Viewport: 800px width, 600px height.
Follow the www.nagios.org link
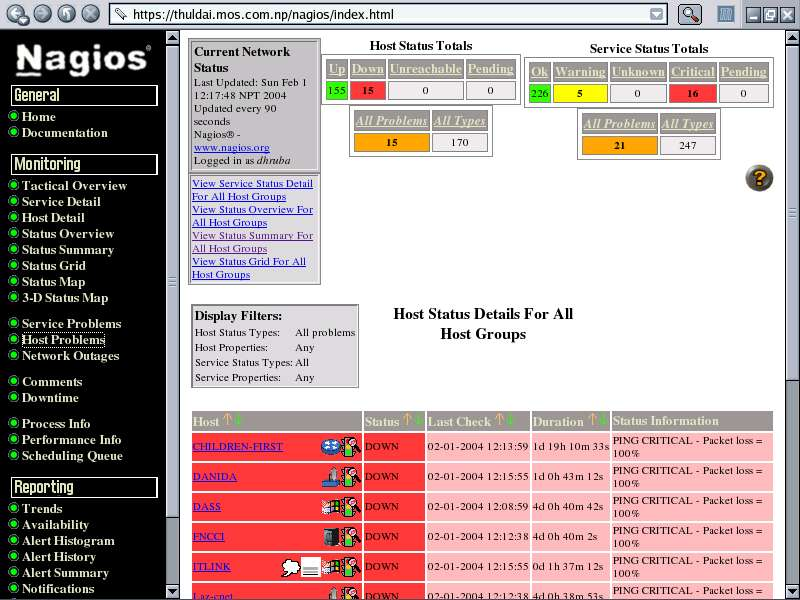[232, 147]
